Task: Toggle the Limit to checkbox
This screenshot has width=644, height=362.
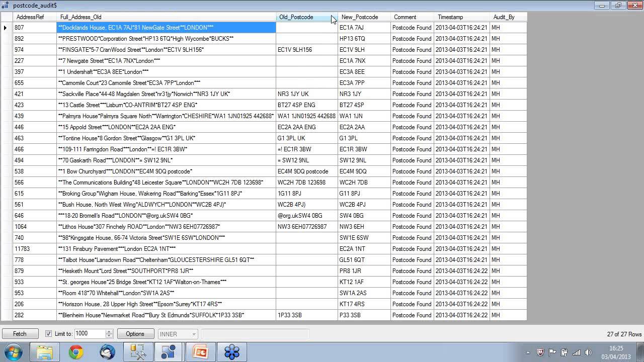Action: click(48, 334)
